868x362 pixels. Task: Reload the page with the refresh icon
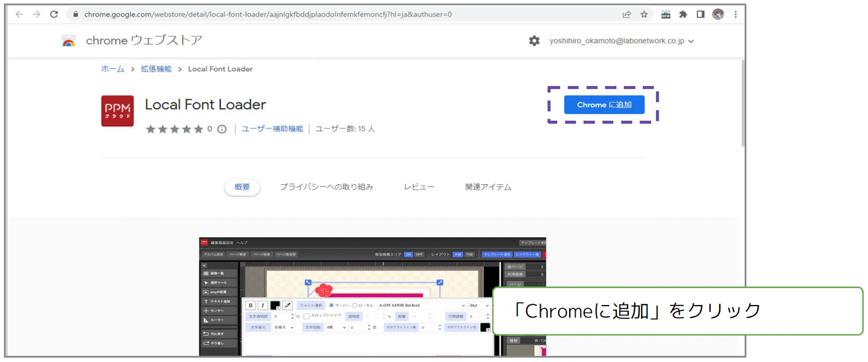point(54,15)
